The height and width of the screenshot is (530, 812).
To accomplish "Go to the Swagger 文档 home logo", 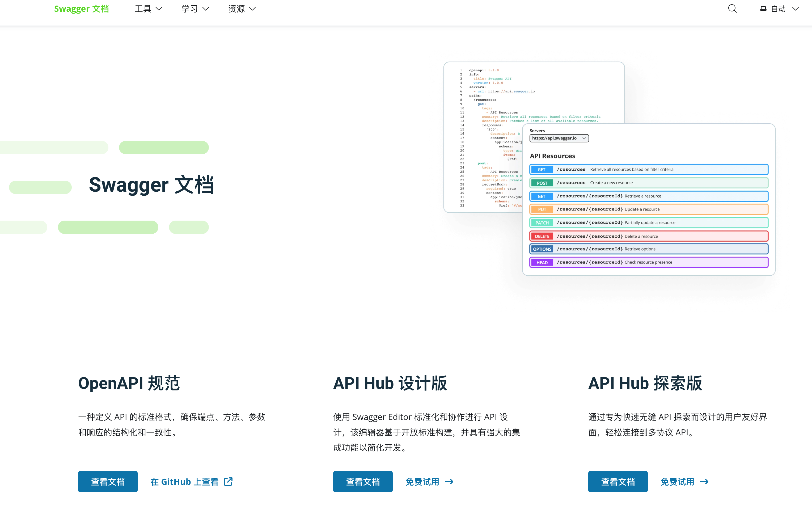I will [82, 9].
